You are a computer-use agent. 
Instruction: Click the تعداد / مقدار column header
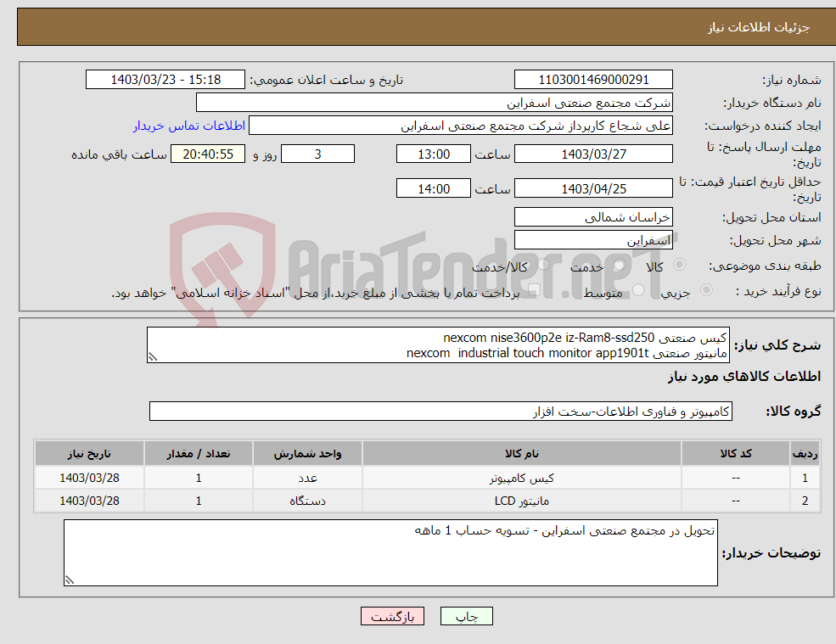199,454
